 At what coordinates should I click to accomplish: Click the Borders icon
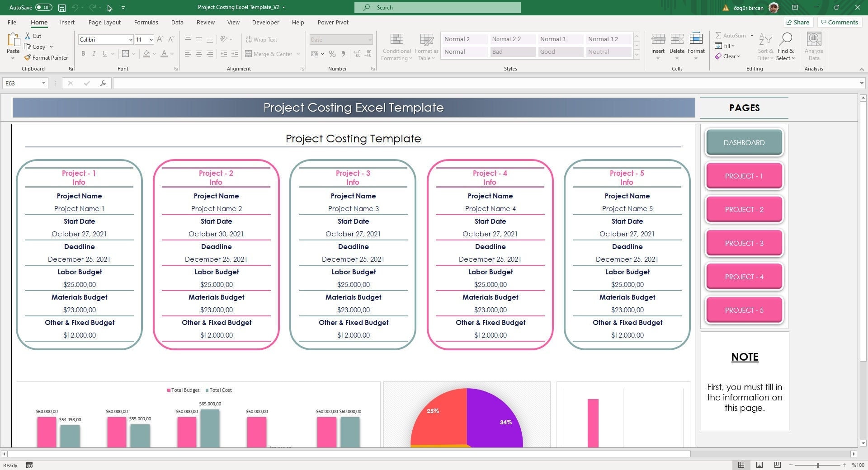126,54
